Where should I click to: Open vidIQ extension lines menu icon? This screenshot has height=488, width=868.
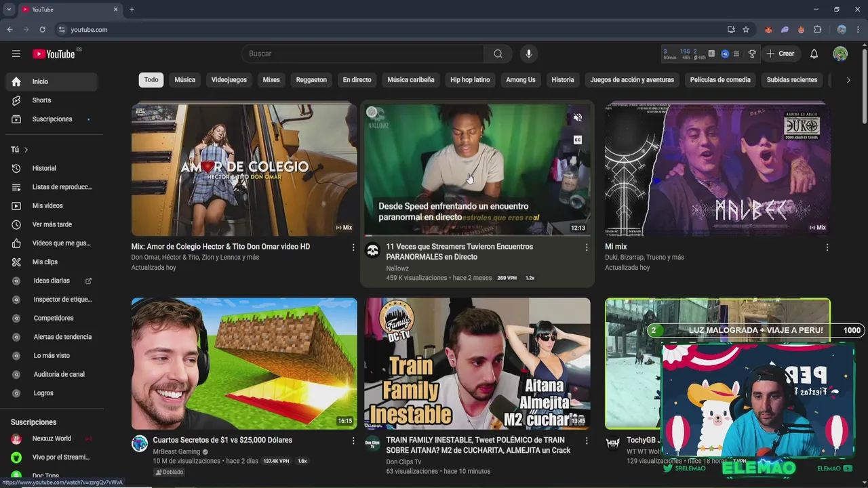[736, 54]
